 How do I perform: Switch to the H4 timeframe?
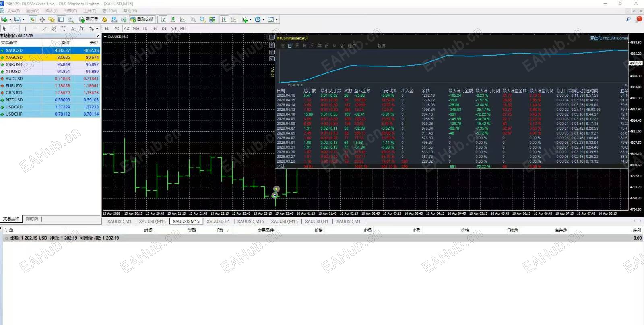tap(155, 29)
